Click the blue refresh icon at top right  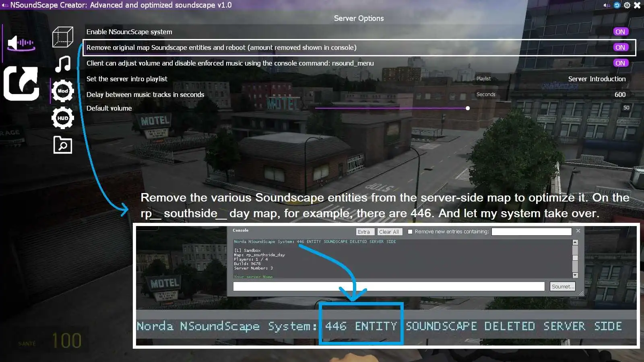coord(617,5)
